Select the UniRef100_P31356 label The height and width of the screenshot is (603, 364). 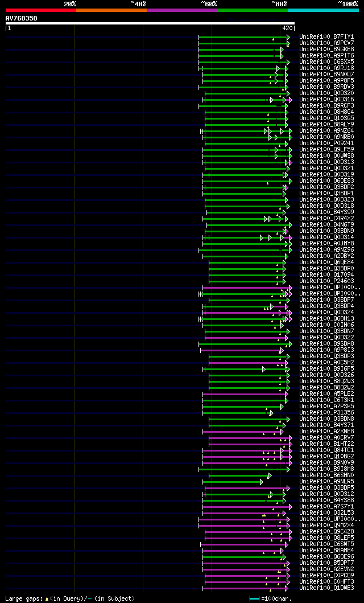[x=326, y=413]
